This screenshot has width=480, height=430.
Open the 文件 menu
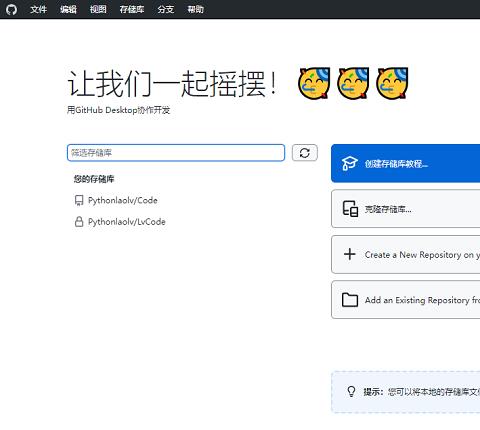[38, 9]
